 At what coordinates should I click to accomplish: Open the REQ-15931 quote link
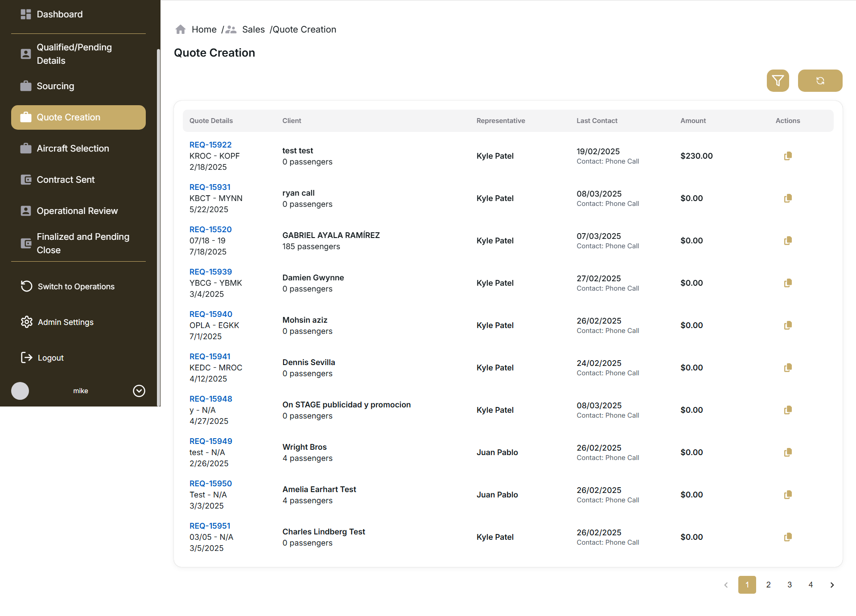tap(210, 187)
